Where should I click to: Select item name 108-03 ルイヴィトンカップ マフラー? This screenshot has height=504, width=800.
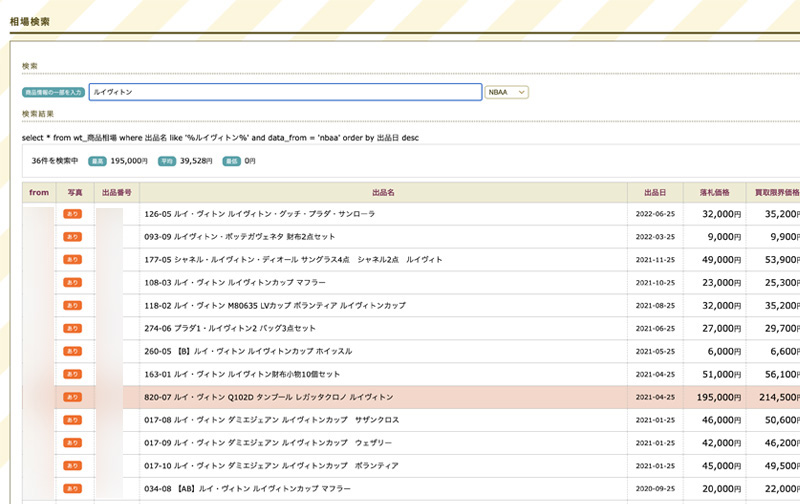click(x=235, y=283)
